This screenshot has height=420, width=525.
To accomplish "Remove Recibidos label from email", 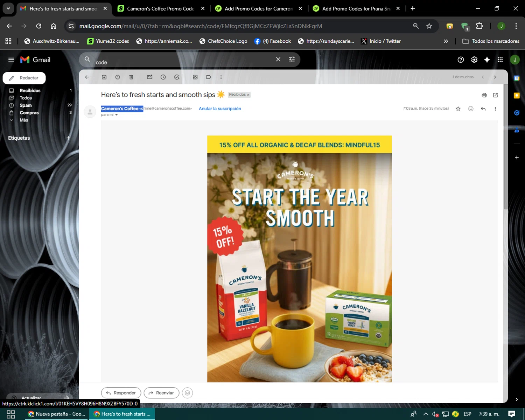I will 248,95.
